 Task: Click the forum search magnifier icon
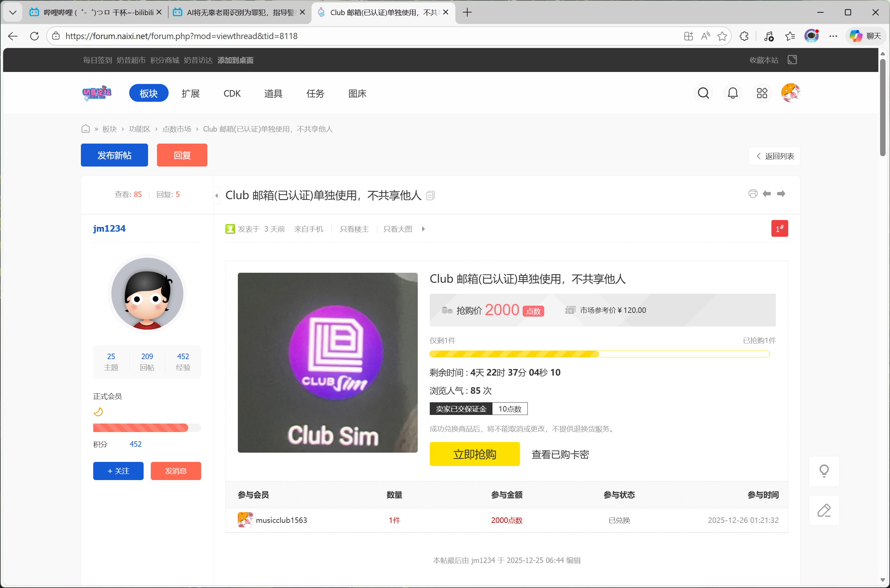703,93
